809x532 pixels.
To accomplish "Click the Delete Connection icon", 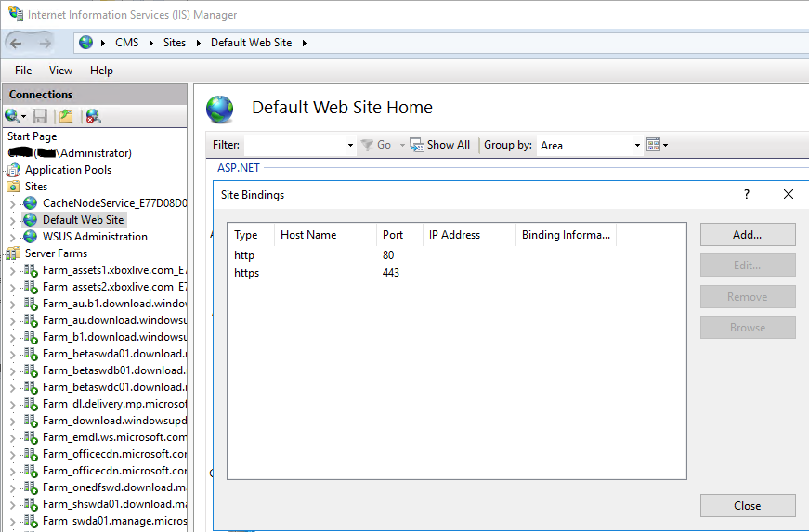I will (x=94, y=116).
